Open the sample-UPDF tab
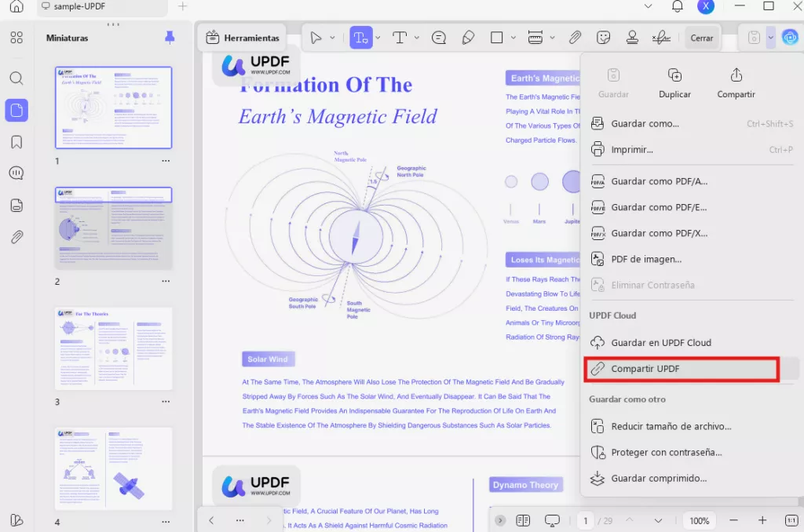Image resolution: width=804 pixels, height=532 pixels. [102, 6]
